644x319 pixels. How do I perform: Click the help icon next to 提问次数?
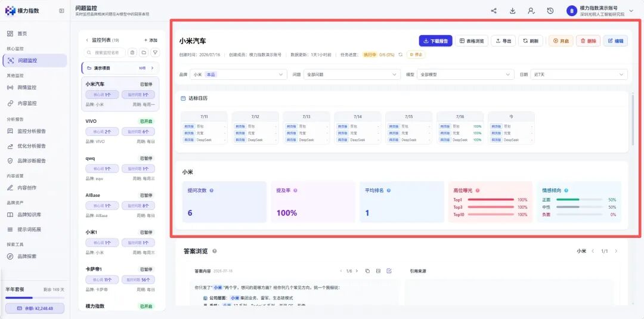pyautogui.click(x=212, y=190)
